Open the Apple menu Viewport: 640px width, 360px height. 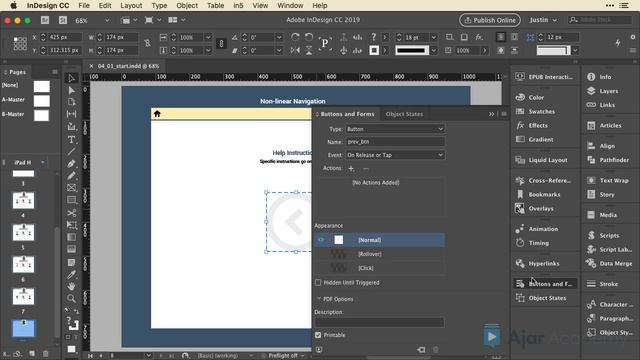pos(13,6)
